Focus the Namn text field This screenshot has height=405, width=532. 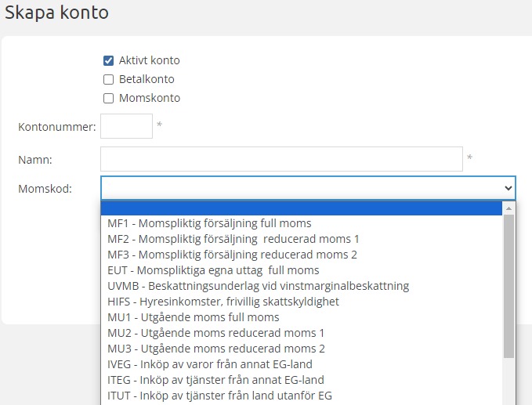[x=281, y=159]
